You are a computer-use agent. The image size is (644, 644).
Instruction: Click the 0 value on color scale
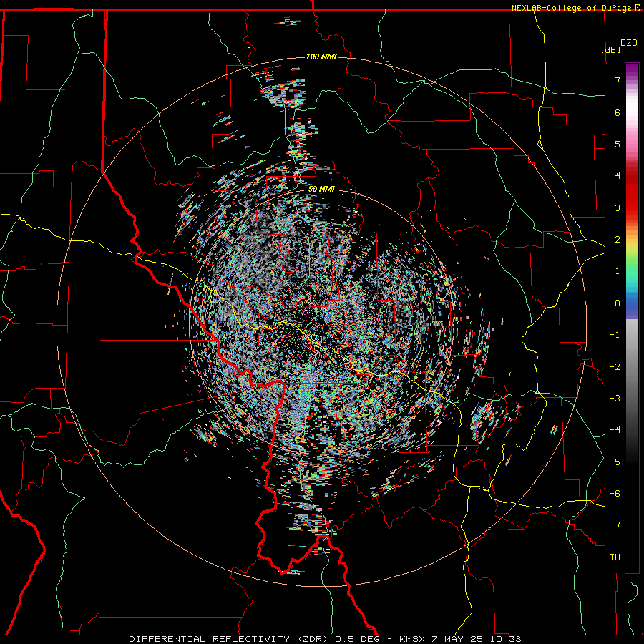pos(618,303)
